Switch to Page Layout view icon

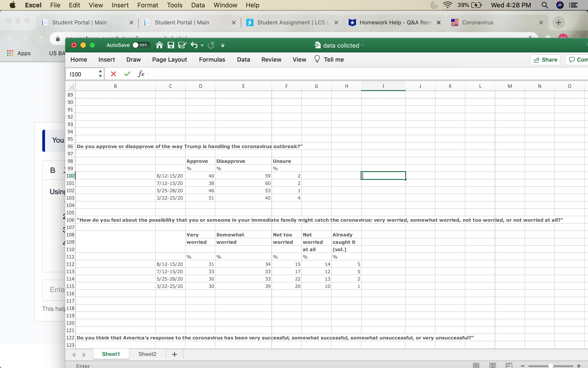tap(492, 365)
